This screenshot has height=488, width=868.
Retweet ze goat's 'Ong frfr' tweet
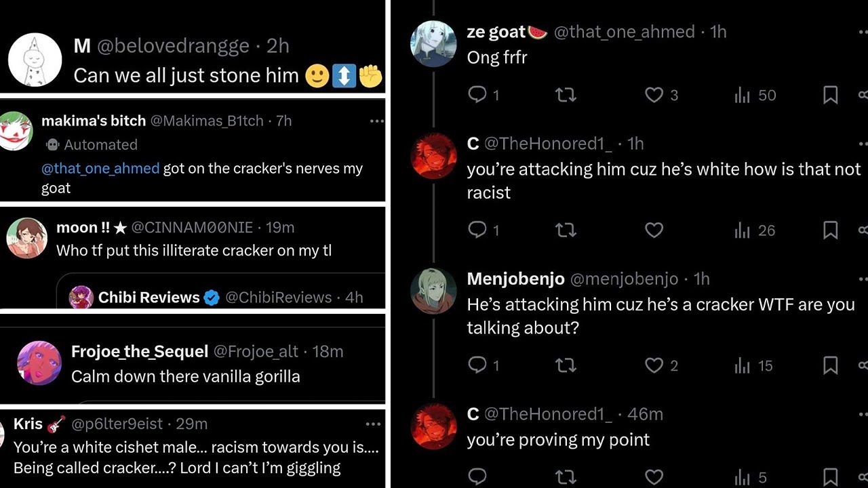pos(566,95)
